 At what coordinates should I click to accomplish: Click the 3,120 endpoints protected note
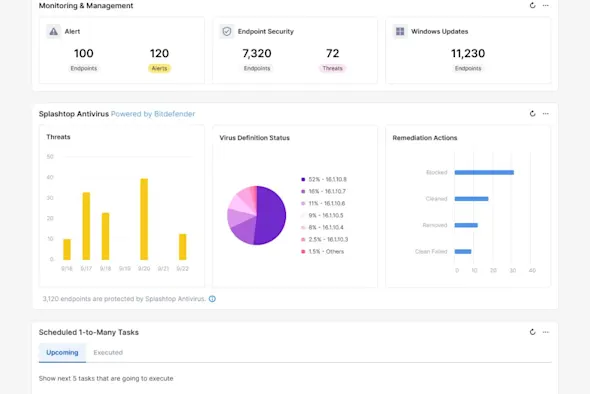tap(124, 299)
